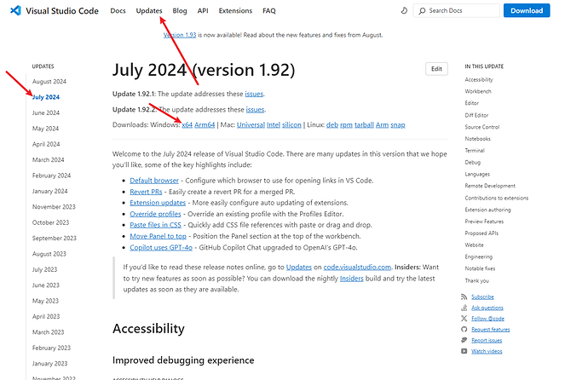This screenshot has width=588, height=380.
Task: Go to the Extensions navigation item
Action: point(235,11)
